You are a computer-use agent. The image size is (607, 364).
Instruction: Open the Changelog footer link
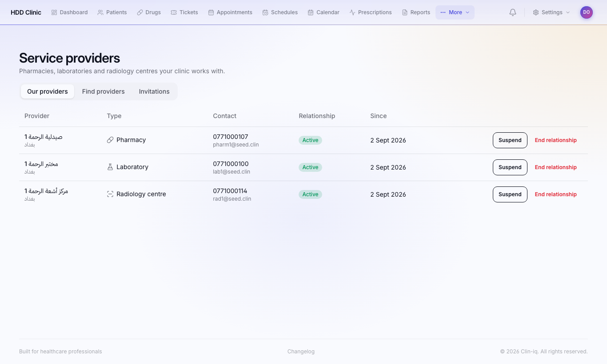coord(301,352)
